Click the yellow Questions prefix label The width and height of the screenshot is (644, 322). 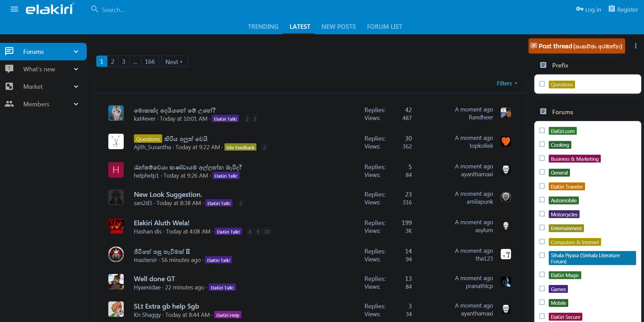pyautogui.click(x=148, y=139)
